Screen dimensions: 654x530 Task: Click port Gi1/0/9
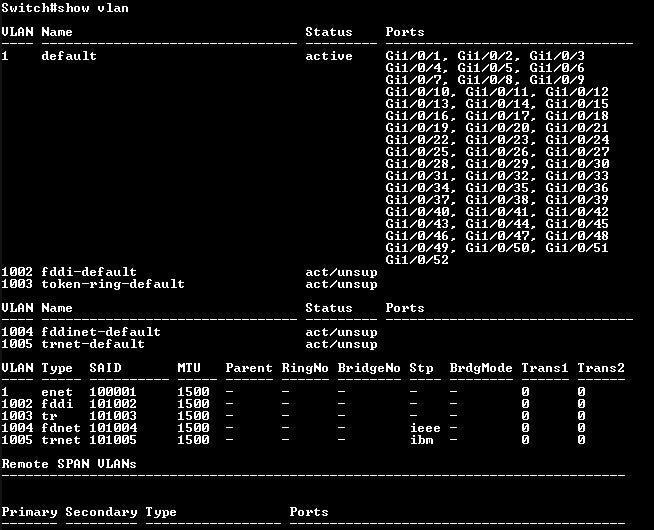coord(557,80)
